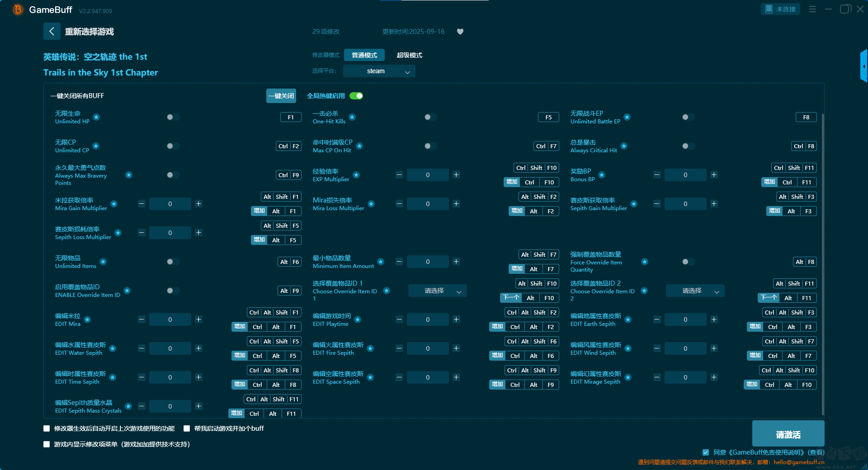
Task: Click the vertical scrollbar of cheat list
Action: coord(823,264)
